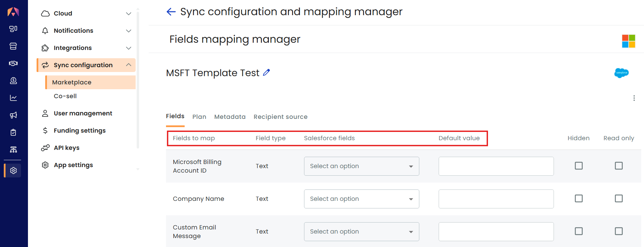The width and height of the screenshot is (644, 247).
Task: Click the app logo in left rail
Action: tap(13, 12)
